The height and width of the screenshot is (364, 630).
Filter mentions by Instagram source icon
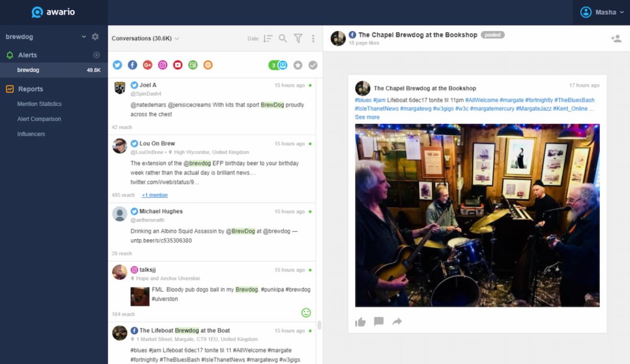click(162, 65)
